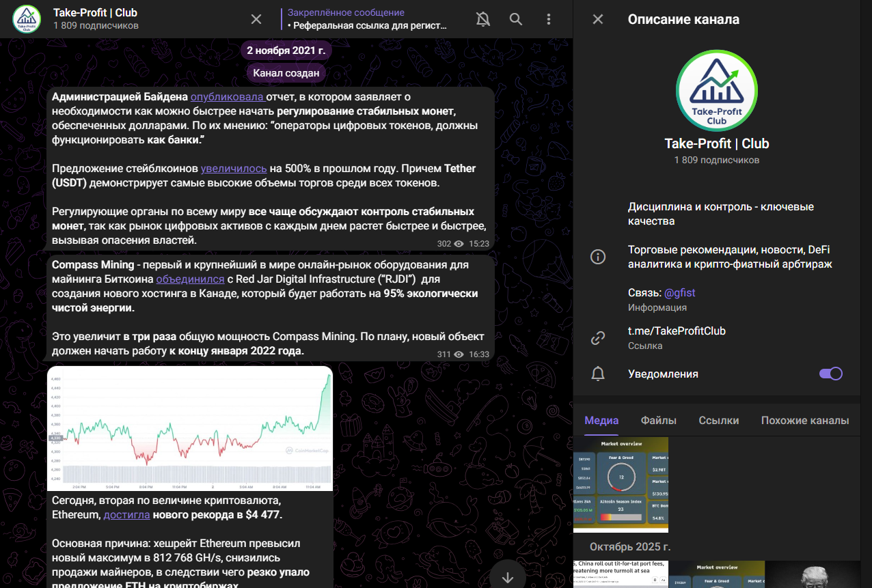Click the info icon in channel description
872x588 pixels.
point(598,257)
